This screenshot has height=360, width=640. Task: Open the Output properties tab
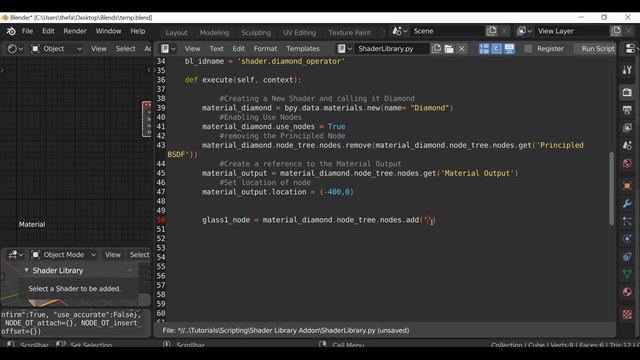click(627, 110)
